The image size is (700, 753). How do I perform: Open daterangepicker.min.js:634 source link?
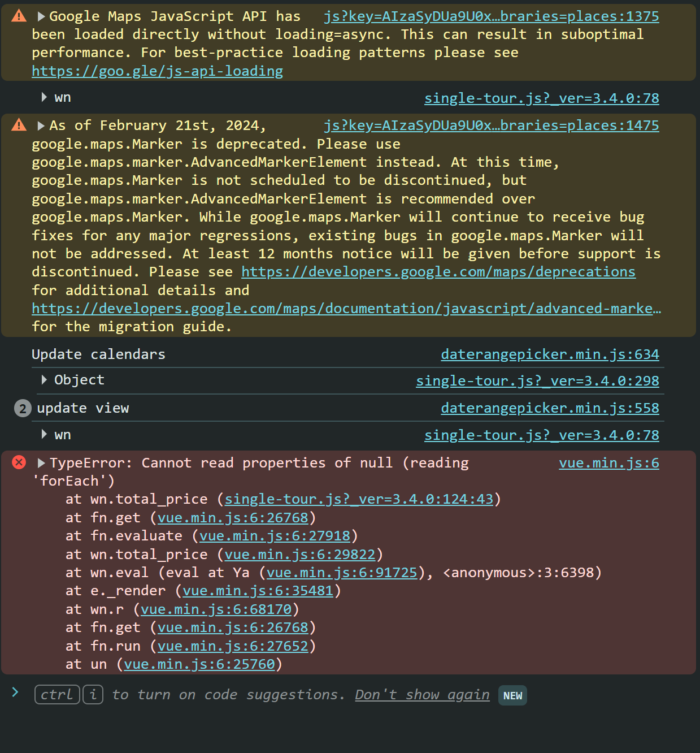[549, 354]
